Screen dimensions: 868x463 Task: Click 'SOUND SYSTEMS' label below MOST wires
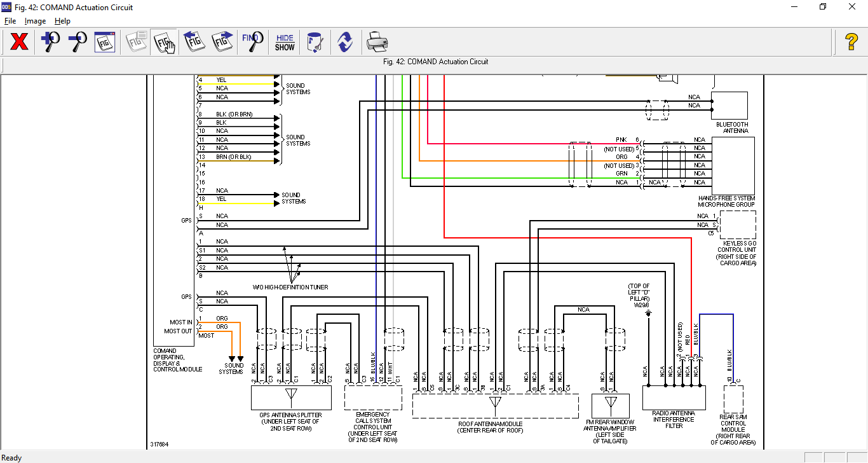(x=231, y=369)
